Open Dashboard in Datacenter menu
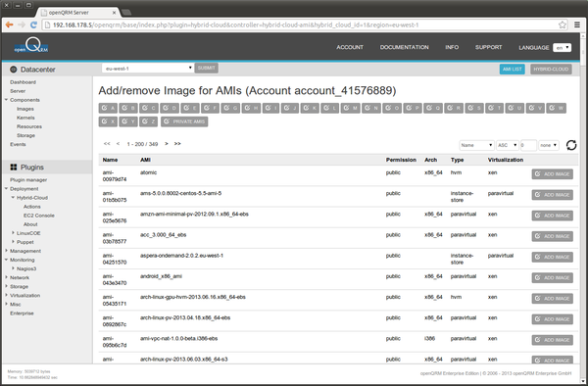 23,82
